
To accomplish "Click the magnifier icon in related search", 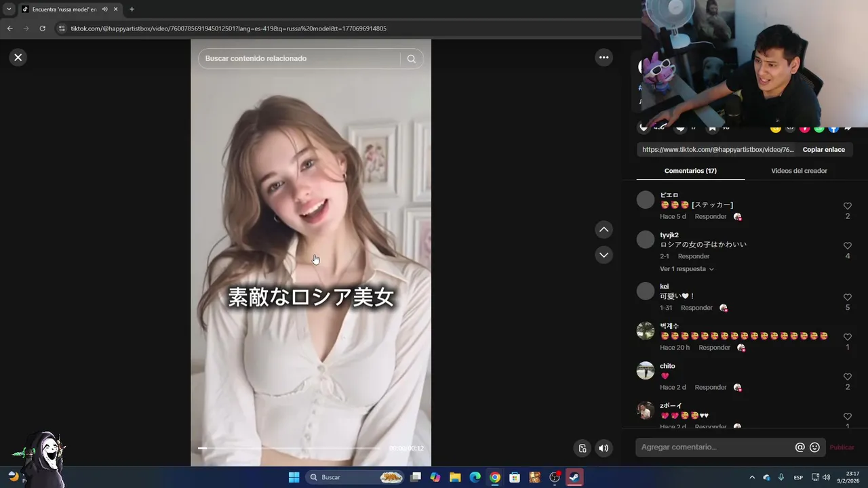I will pos(412,58).
